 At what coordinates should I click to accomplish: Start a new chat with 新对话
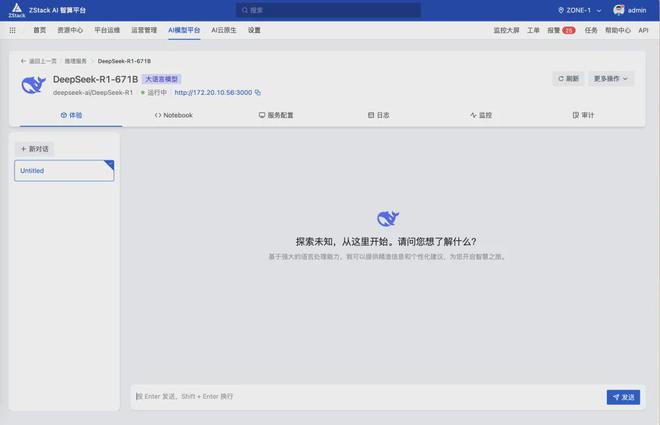tap(35, 149)
